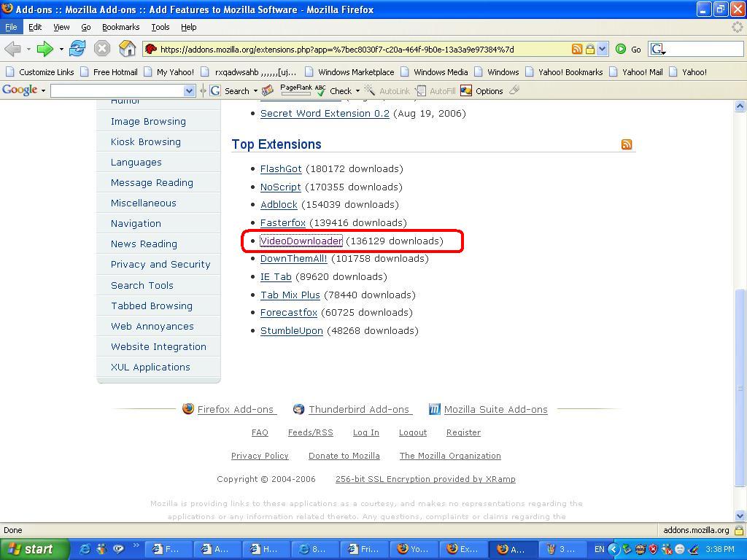Click the Google toolbar Search button
747x560 pixels.
point(231,90)
